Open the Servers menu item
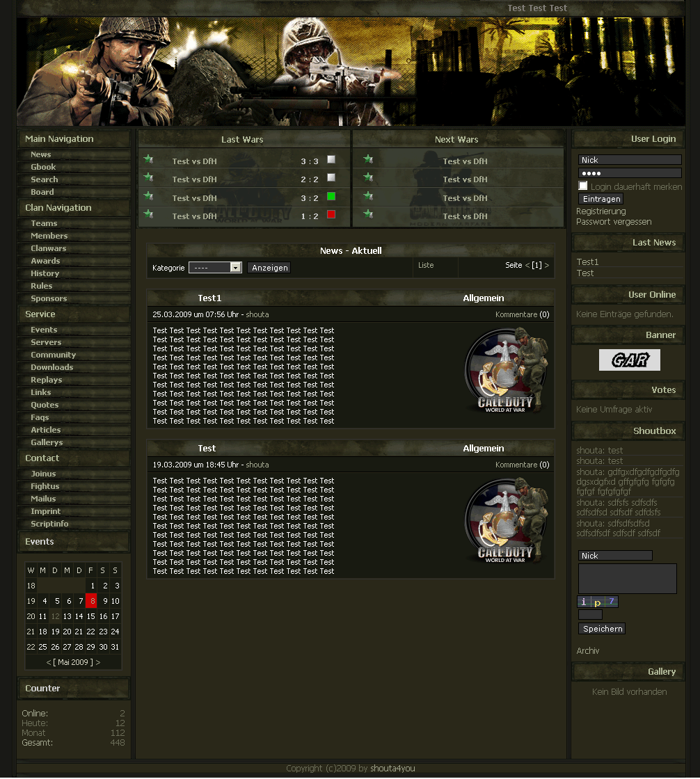The width and height of the screenshot is (700, 779). (x=46, y=342)
